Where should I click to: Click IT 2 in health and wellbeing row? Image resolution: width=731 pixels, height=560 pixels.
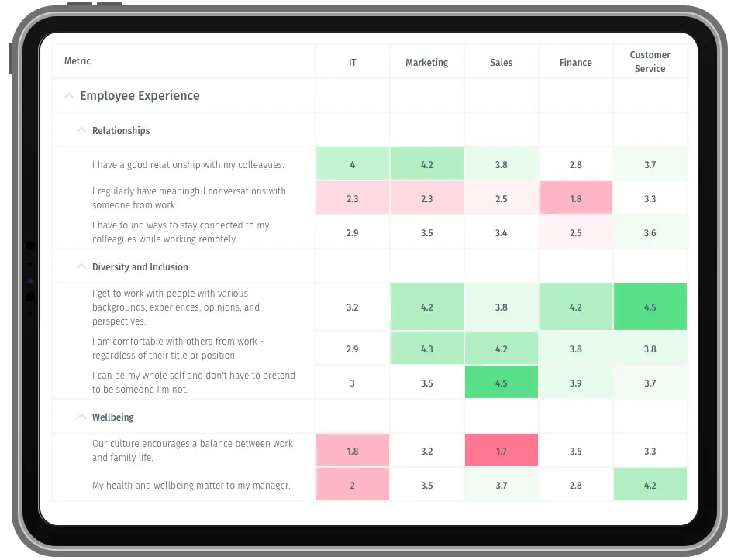coord(353,485)
